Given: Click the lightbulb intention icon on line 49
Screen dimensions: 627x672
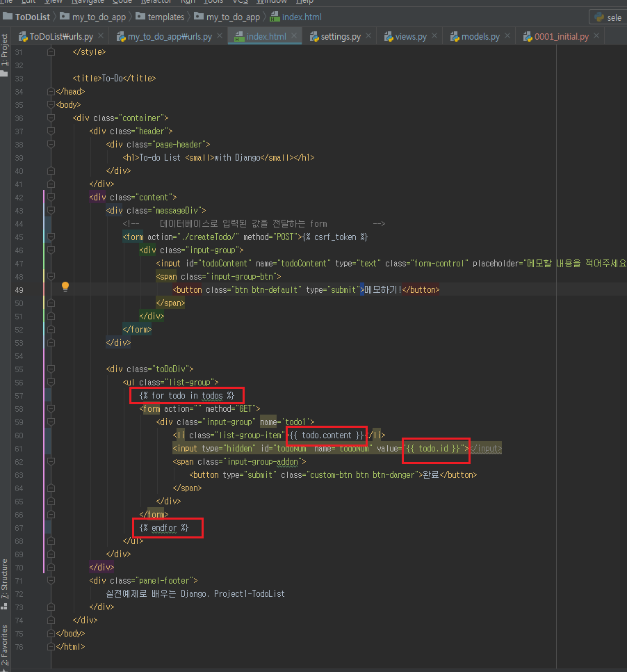Looking at the screenshot, I should [65, 287].
